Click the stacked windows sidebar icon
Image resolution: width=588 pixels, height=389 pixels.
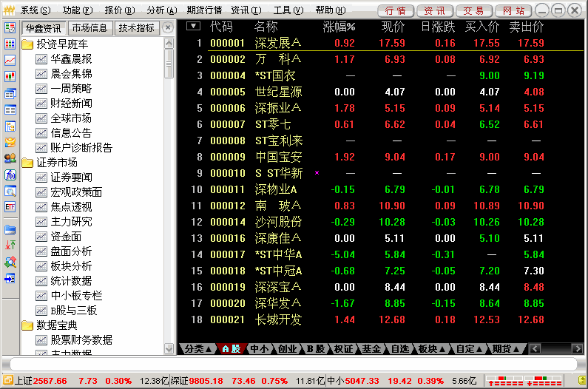(10, 93)
